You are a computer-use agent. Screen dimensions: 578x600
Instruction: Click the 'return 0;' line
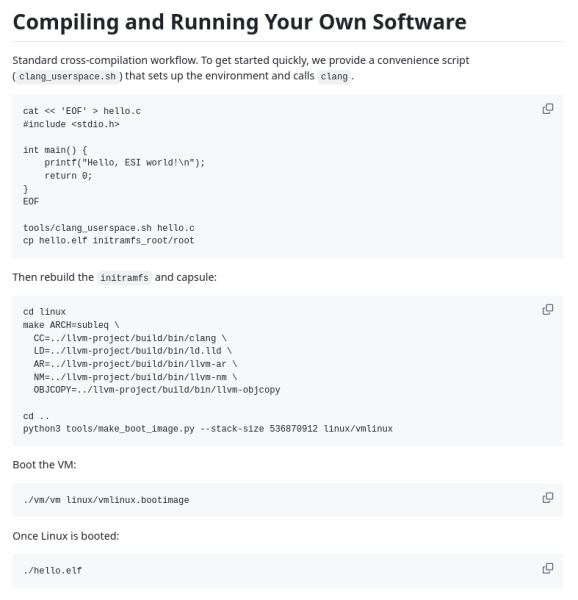pos(68,176)
